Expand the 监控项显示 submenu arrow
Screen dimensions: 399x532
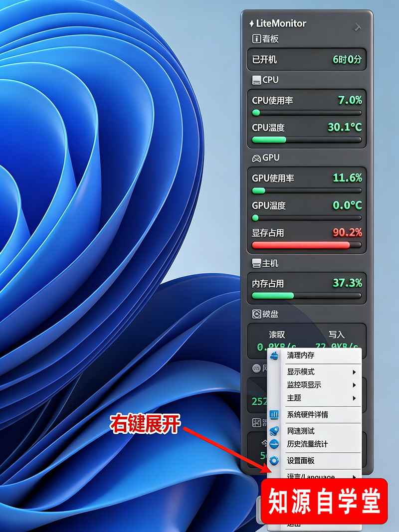tap(354, 385)
